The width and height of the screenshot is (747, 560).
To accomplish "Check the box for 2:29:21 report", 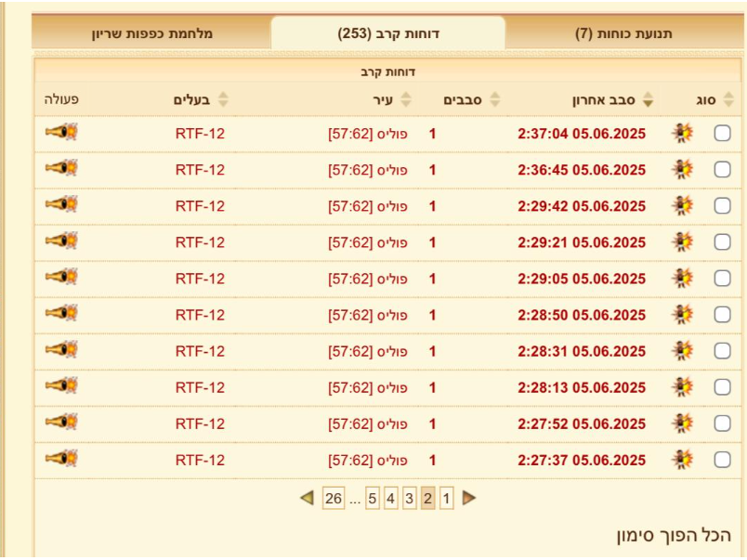I will [x=722, y=241].
